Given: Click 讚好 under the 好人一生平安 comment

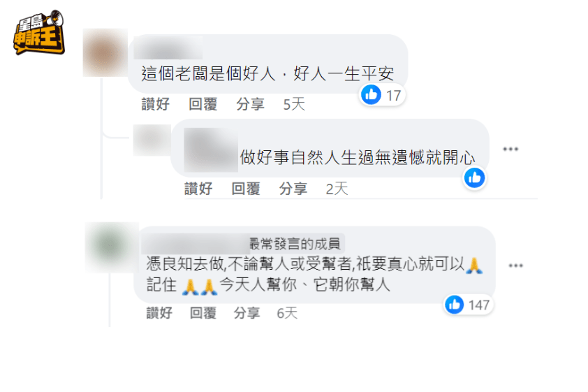Looking at the screenshot, I should click(156, 104).
